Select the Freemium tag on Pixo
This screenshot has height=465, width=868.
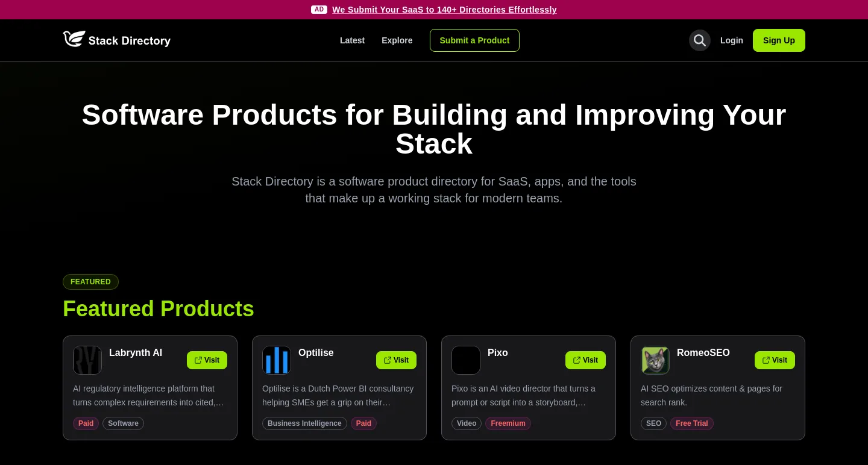click(508, 423)
